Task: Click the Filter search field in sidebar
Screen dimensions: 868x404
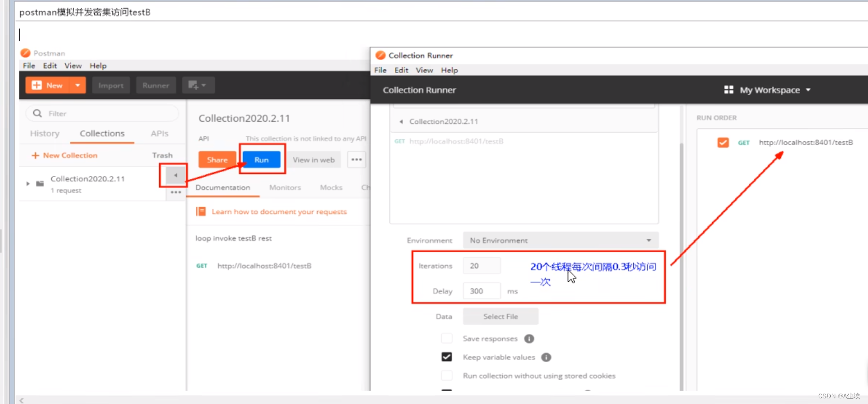Action: 102,113
